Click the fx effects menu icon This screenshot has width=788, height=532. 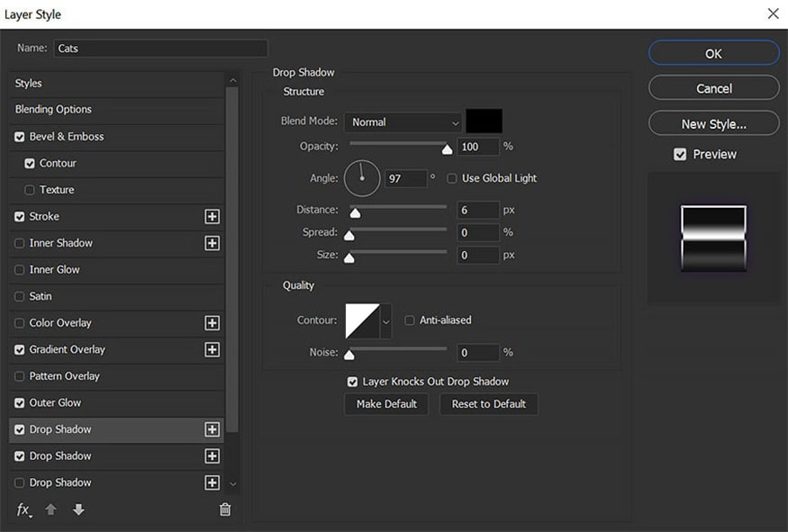click(x=23, y=510)
